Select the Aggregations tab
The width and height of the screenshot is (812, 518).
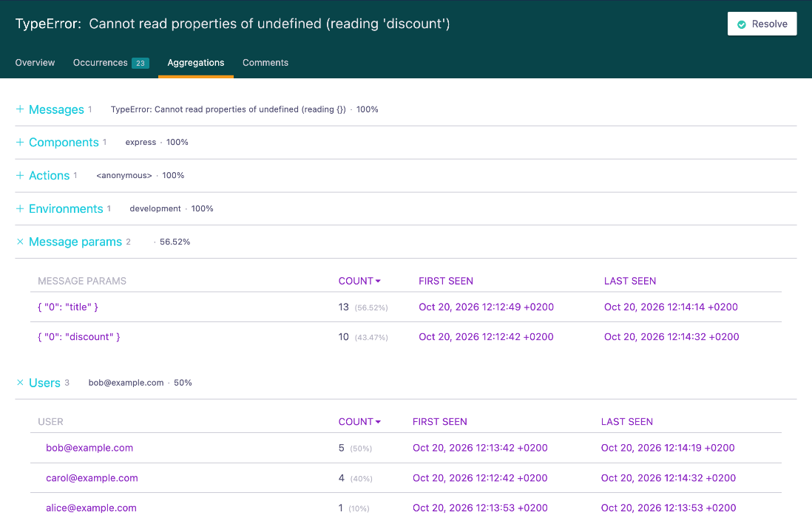point(196,63)
